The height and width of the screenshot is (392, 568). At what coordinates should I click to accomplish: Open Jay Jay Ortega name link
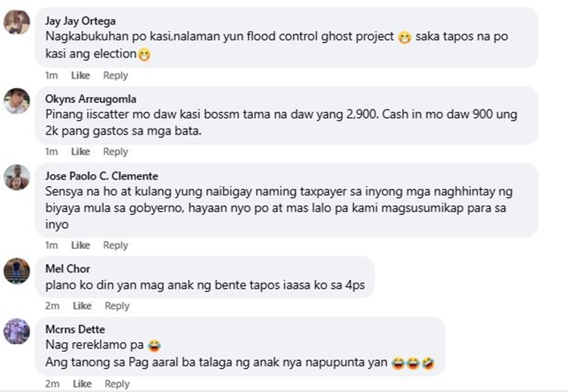[x=80, y=21]
